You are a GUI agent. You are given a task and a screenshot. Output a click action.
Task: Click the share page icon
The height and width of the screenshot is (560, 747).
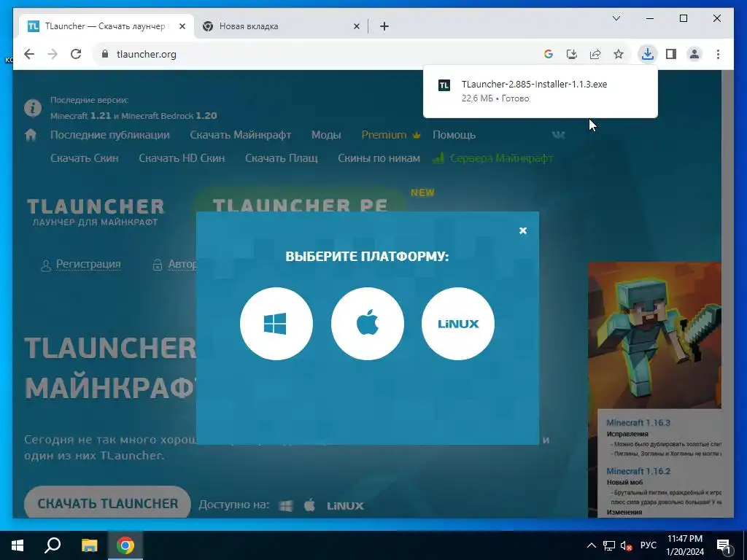point(595,54)
